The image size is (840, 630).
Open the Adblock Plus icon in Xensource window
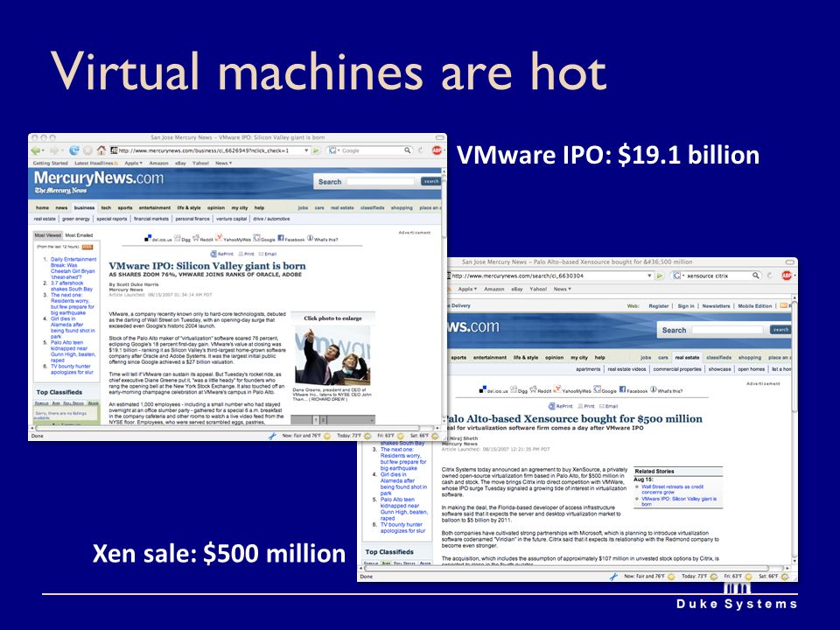coord(787,276)
